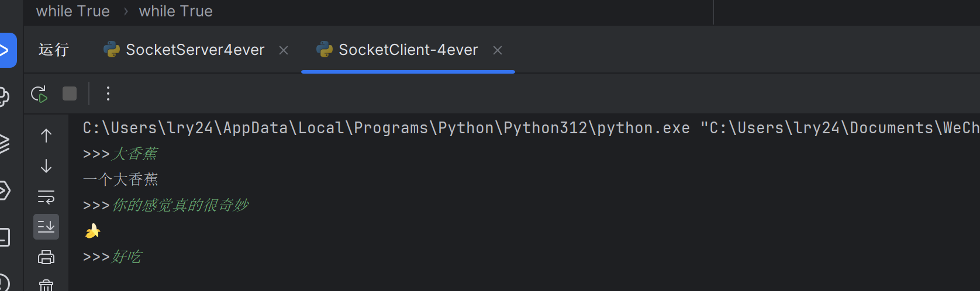Rerun the SocketClient-4ever script
The width and height of the screenshot is (980, 291).
tap(39, 94)
